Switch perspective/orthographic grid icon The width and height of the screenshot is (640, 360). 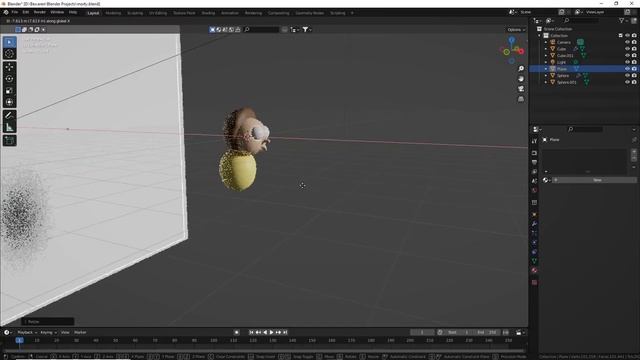click(x=521, y=99)
